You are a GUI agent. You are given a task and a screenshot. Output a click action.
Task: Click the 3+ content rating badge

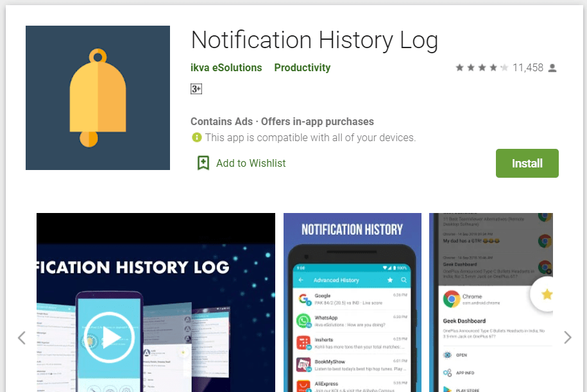point(196,89)
